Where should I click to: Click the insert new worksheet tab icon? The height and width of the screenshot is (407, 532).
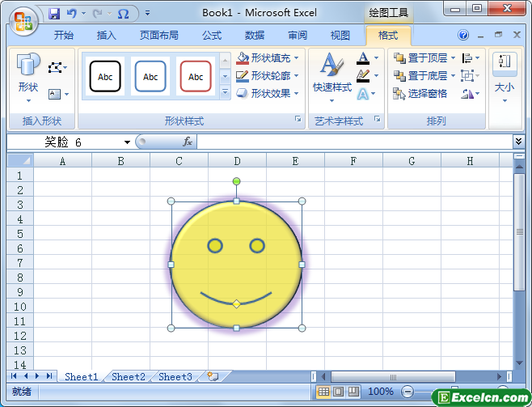click(x=213, y=376)
